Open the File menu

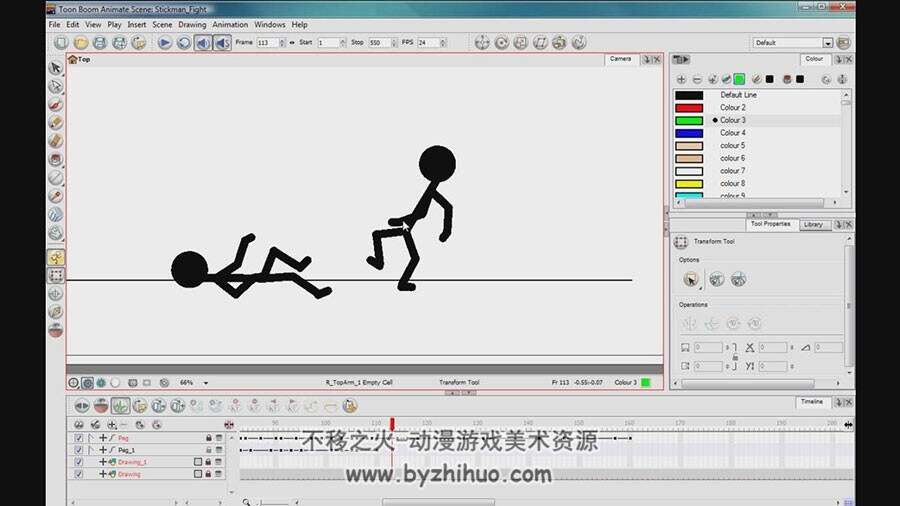pyautogui.click(x=55, y=25)
